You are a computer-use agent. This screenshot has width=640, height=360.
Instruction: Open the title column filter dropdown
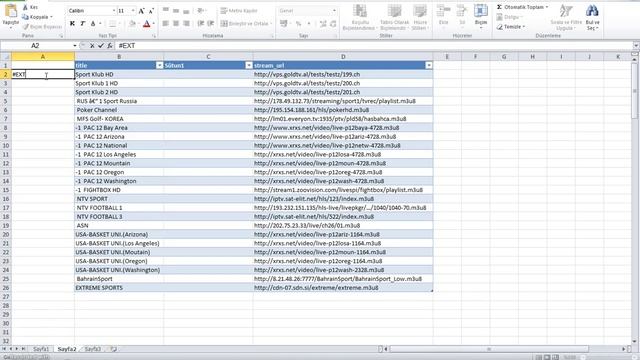(160, 65)
